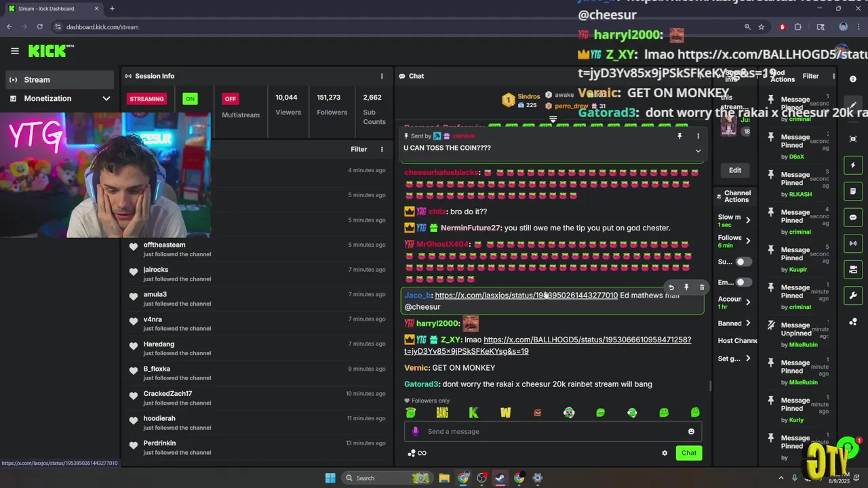Toggle the green ON stream button
Viewport: 868px width, 488px height.
pos(190,99)
